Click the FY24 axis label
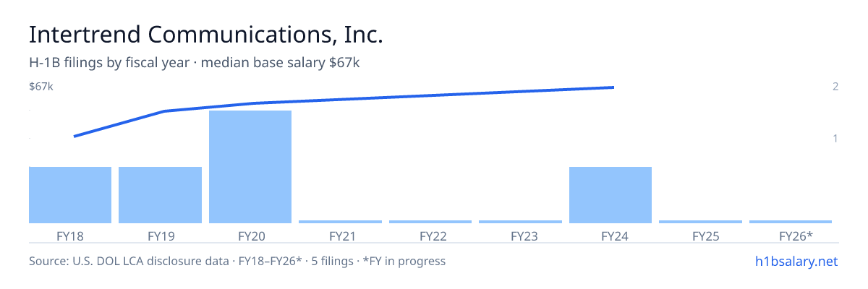The image size is (868, 289). pyautogui.click(x=610, y=236)
